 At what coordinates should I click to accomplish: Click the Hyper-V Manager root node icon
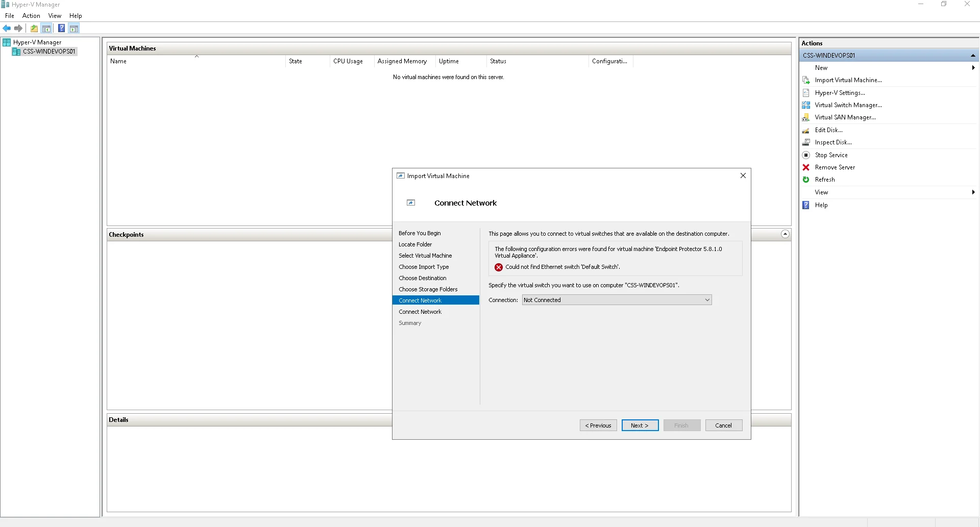click(x=7, y=42)
